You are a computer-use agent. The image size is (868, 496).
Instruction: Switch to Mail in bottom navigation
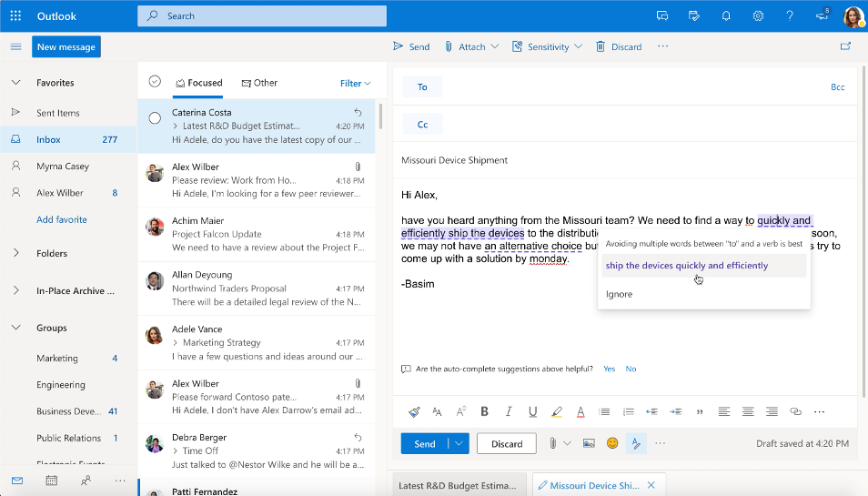(17, 481)
